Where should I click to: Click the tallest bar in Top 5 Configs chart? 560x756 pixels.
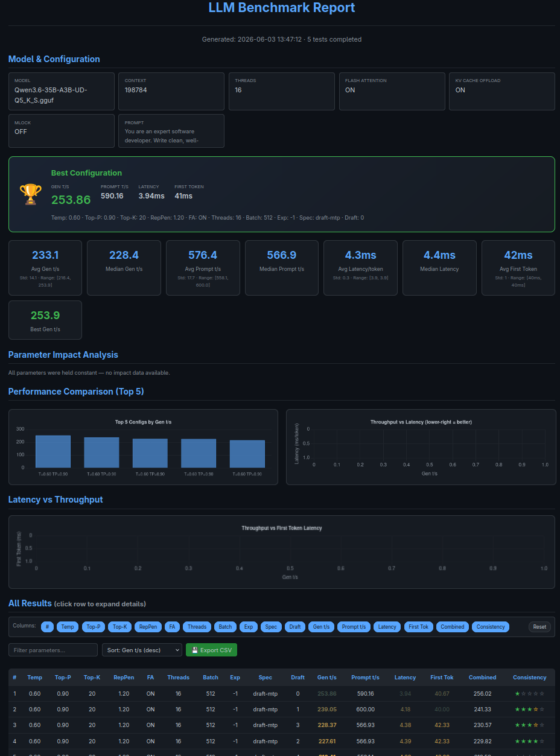tap(53, 451)
